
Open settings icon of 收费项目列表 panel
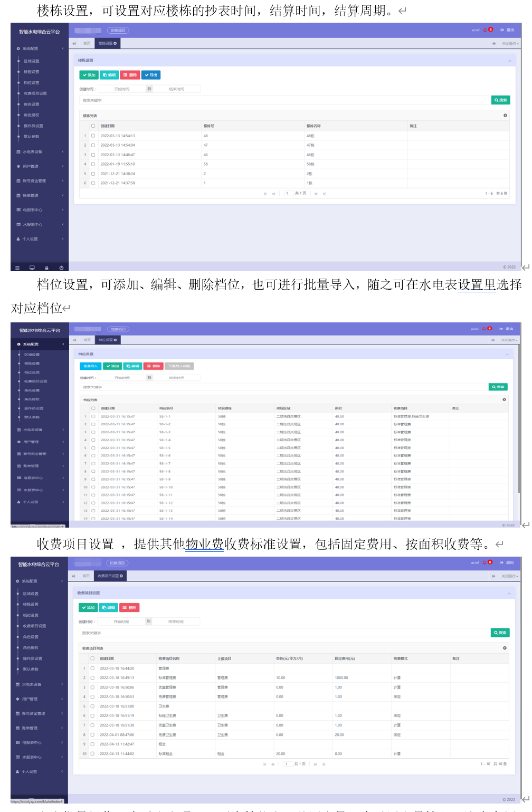coord(505,648)
